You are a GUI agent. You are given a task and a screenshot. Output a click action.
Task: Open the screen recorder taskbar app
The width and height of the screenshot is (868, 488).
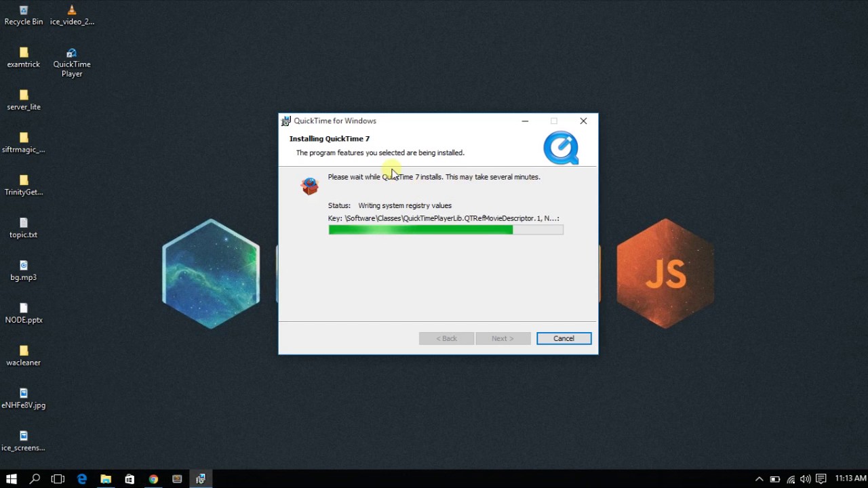pos(177,479)
